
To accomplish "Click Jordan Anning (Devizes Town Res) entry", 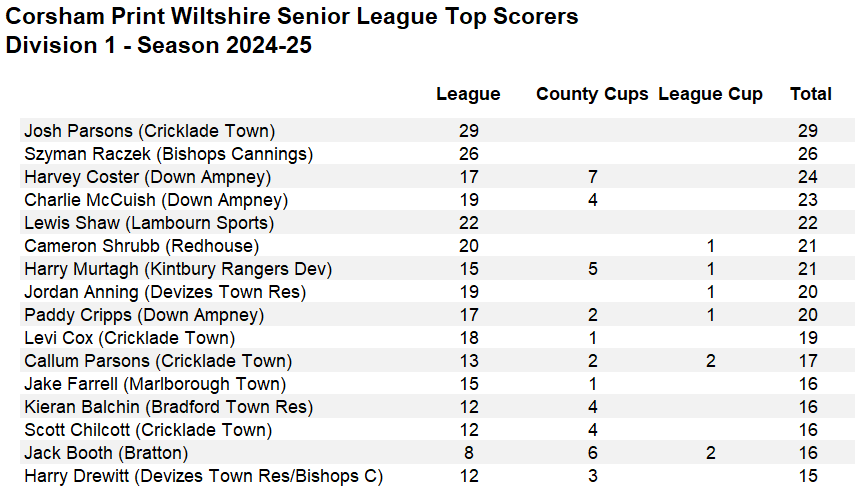I will coord(165,292).
